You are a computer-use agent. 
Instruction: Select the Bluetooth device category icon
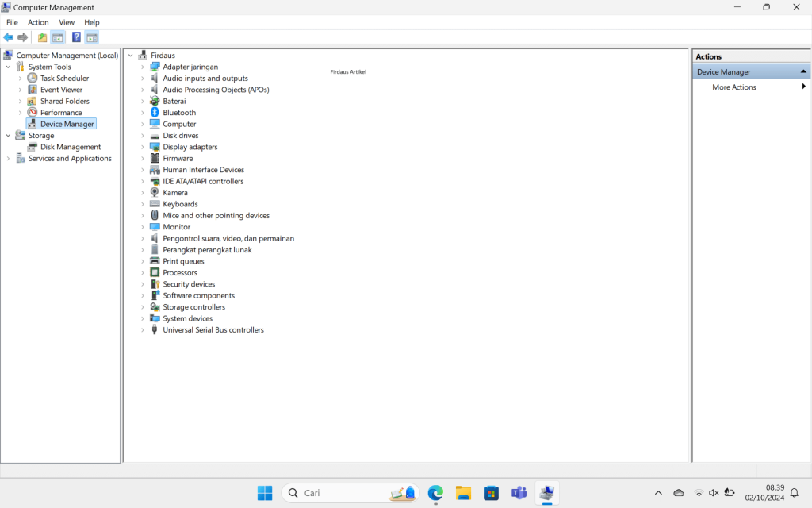tap(154, 112)
